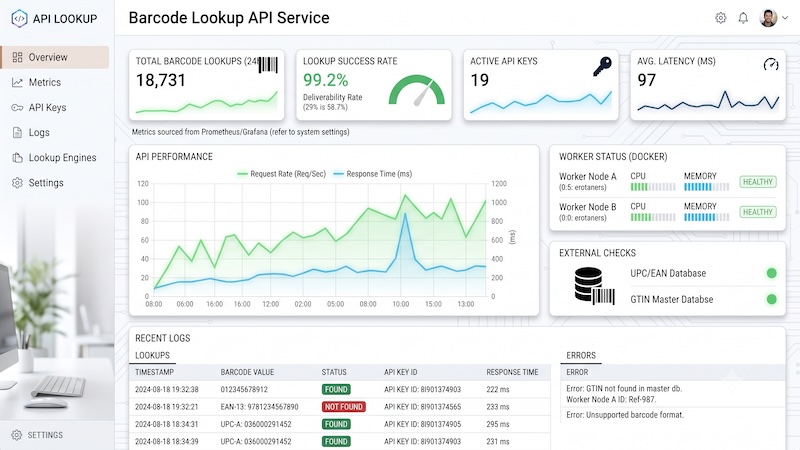800x450 pixels.
Task: Sort by STATUS column header
Action: (334, 372)
